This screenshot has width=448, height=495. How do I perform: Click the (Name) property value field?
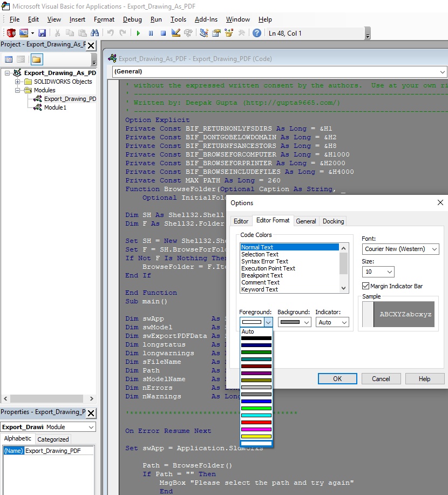pyautogui.click(x=59, y=451)
